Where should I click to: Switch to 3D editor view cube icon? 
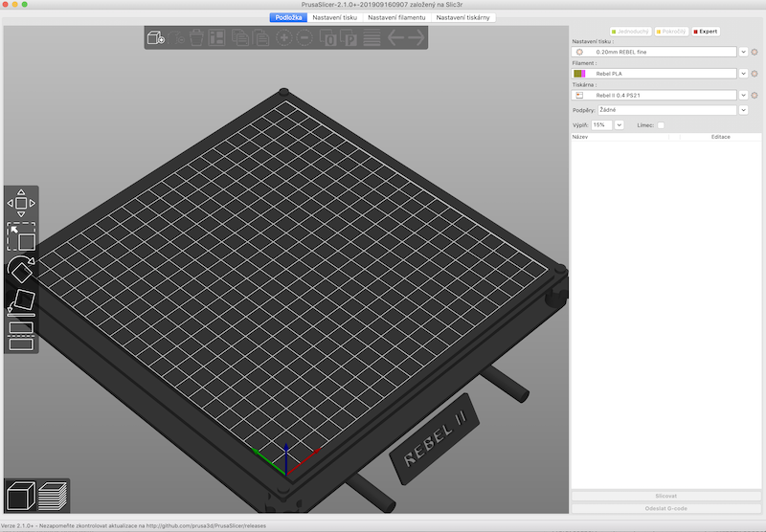pos(20,497)
